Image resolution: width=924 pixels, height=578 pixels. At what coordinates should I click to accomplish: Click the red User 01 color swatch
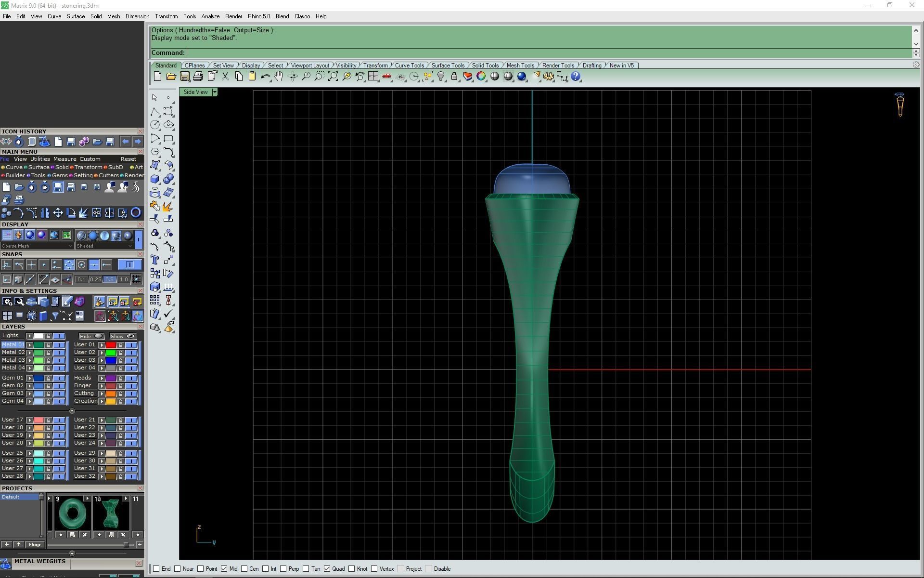pos(111,345)
